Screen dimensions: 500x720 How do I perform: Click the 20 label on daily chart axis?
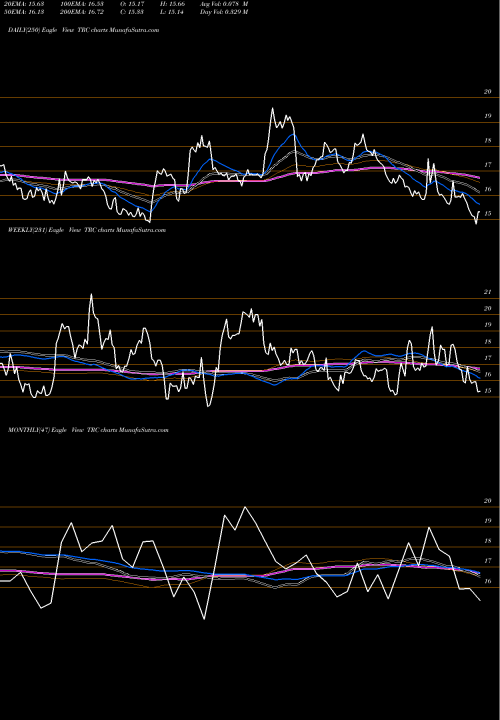coord(488,92)
